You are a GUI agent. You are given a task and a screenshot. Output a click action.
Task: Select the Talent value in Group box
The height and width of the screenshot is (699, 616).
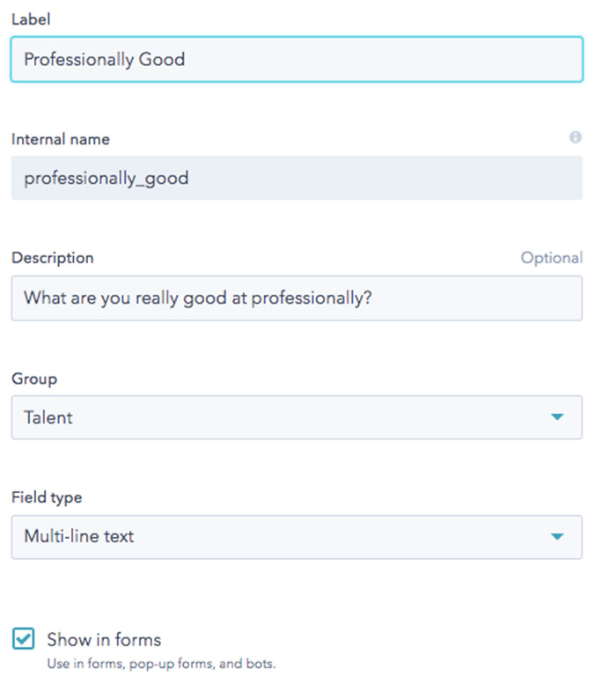click(x=48, y=417)
